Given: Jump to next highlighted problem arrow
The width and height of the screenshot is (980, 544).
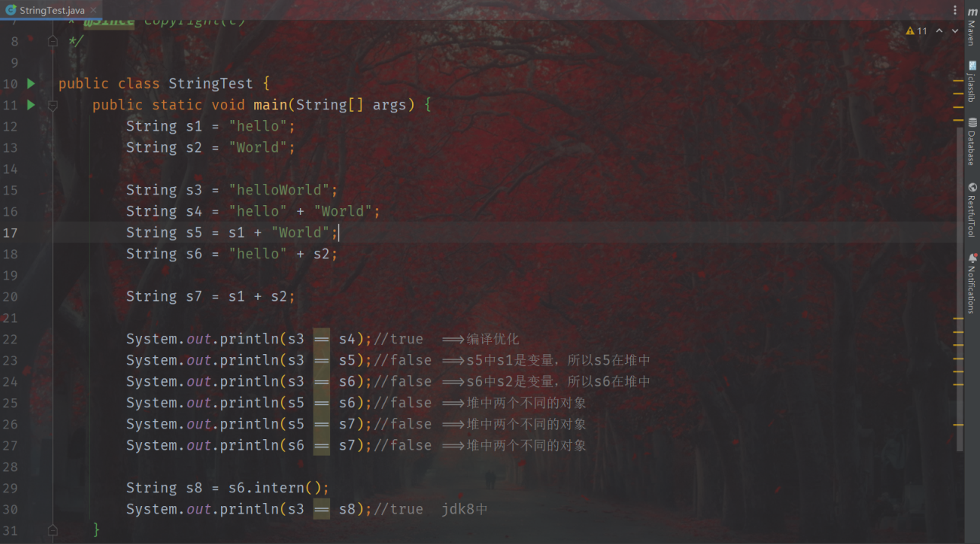Looking at the screenshot, I should coord(955,31).
